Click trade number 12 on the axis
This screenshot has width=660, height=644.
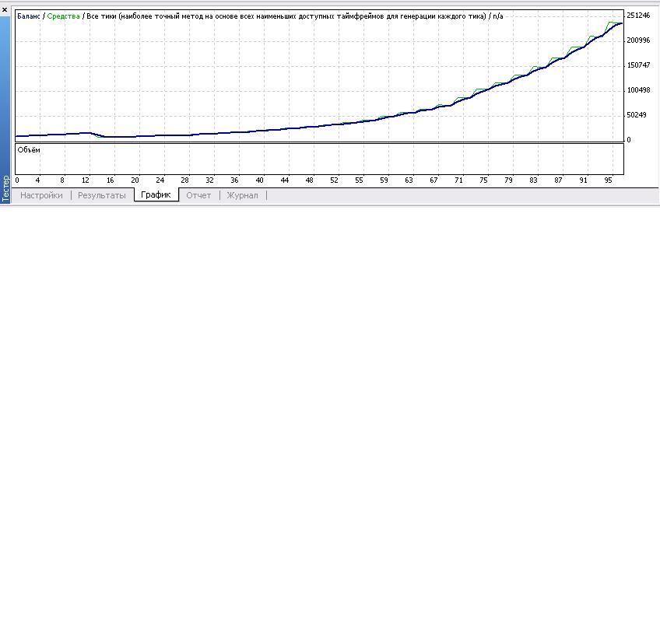pyautogui.click(x=86, y=180)
